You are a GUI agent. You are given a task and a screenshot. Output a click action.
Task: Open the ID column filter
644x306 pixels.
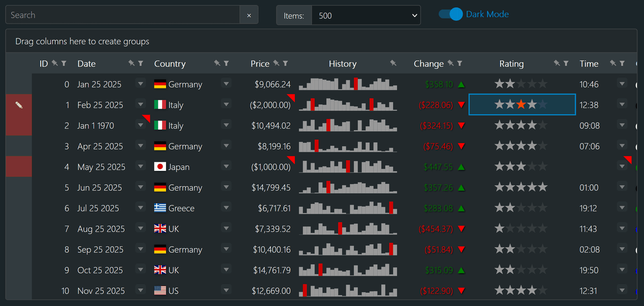pyautogui.click(x=64, y=63)
